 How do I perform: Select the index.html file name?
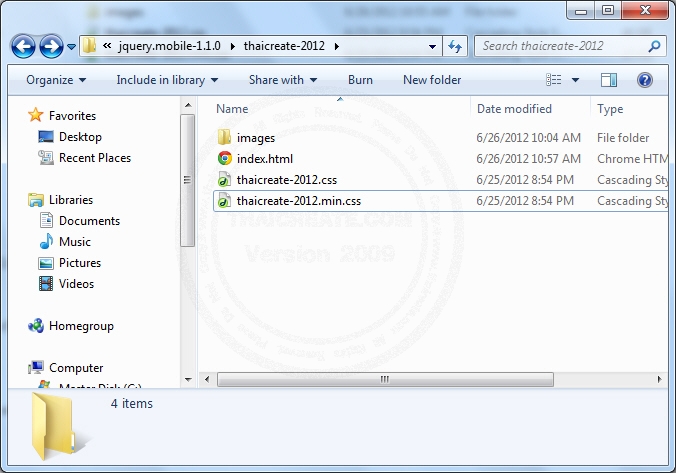tap(265, 159)
